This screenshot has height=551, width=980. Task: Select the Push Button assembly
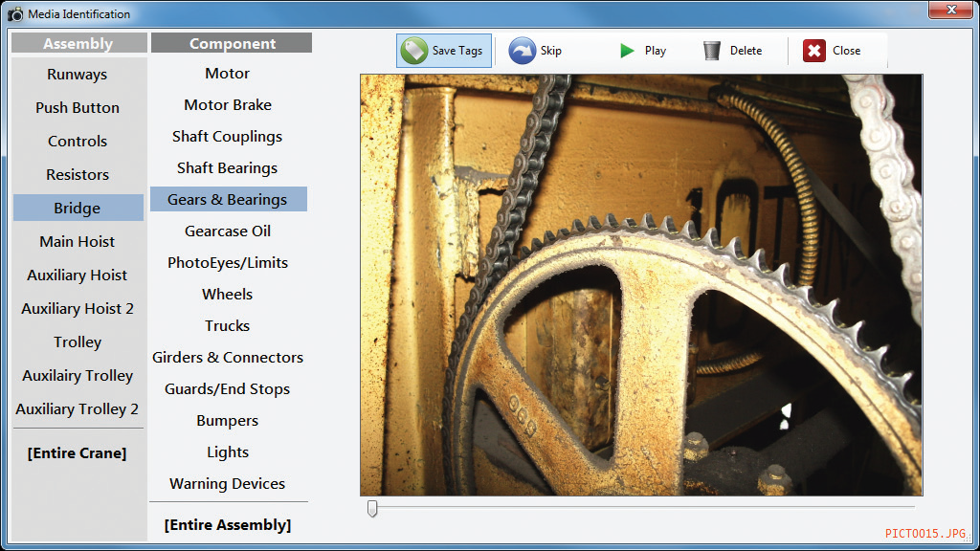pyautogui.click(x=78, y=107)
